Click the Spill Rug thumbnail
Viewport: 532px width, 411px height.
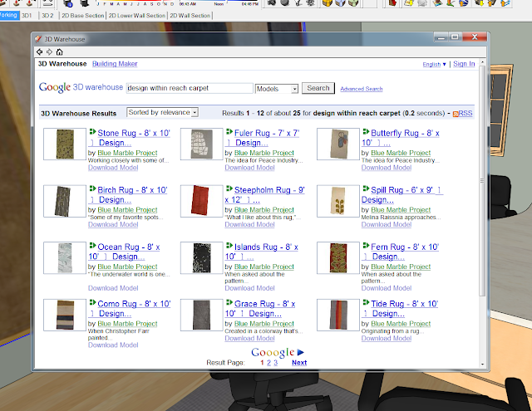click(338, 201)
